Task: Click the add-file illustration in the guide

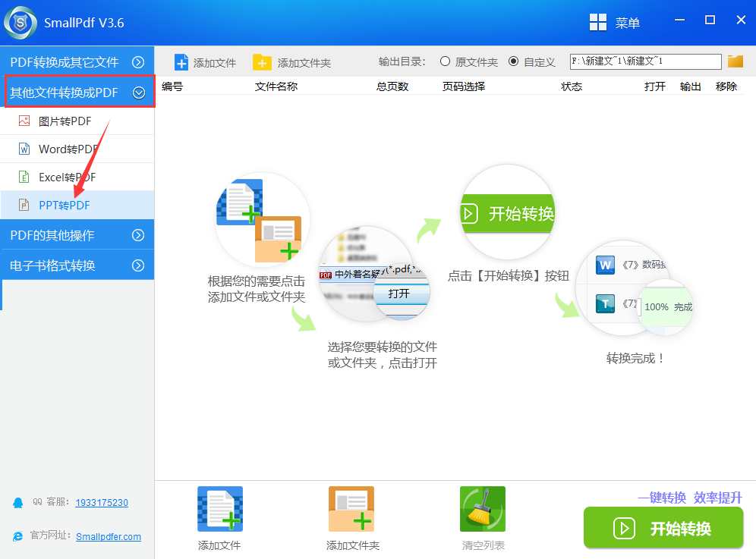Action: pos(263,220)
